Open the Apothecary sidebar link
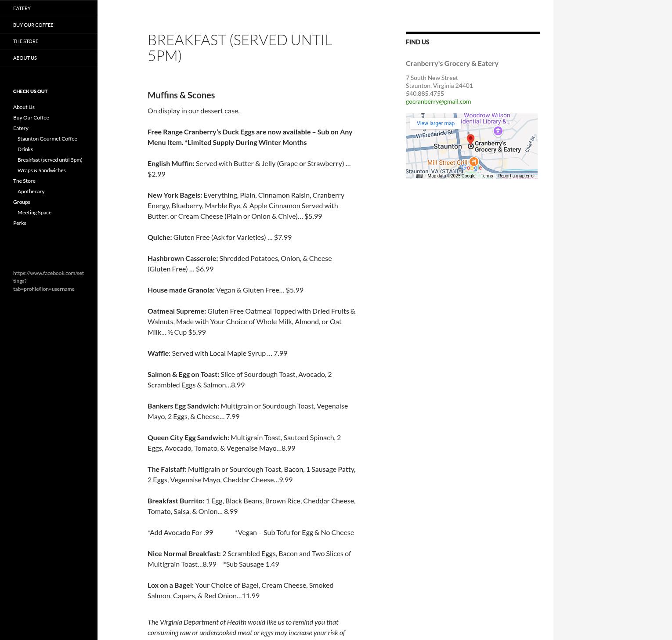The image size is (672, 640). coord(31,192)
